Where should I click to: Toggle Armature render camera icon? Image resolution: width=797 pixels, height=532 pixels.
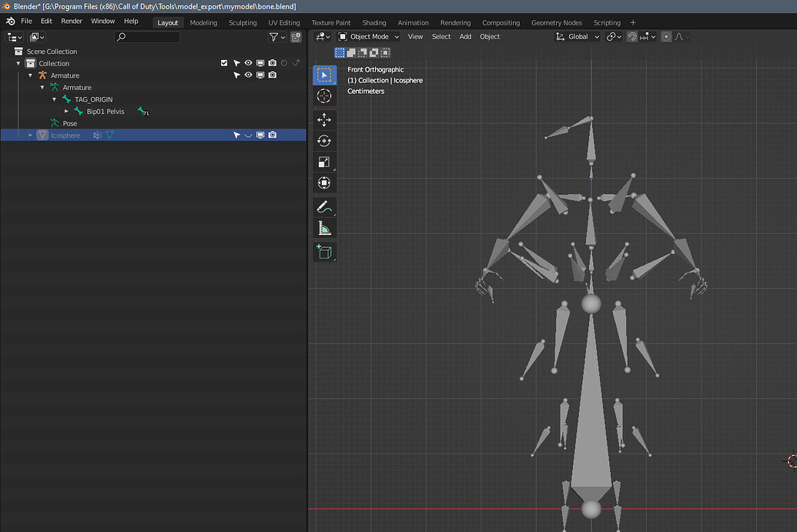(x=273, y=75)
